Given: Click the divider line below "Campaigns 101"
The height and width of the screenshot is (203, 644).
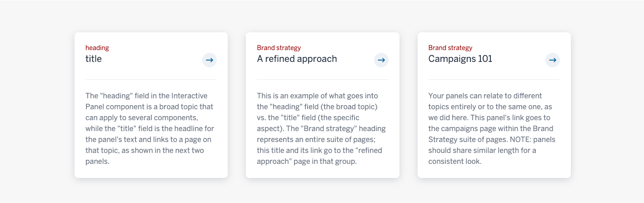Looking at the screenshot, I should tap(494, 79).
